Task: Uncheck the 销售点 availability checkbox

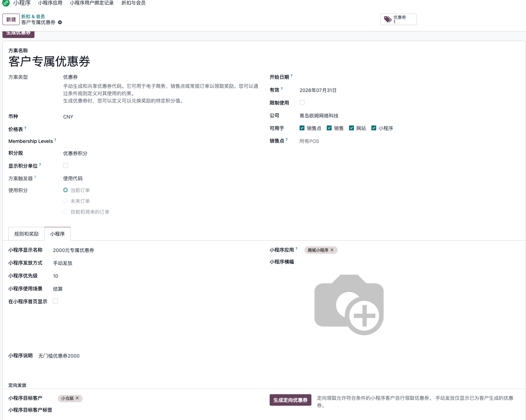Action: [302, 128]
